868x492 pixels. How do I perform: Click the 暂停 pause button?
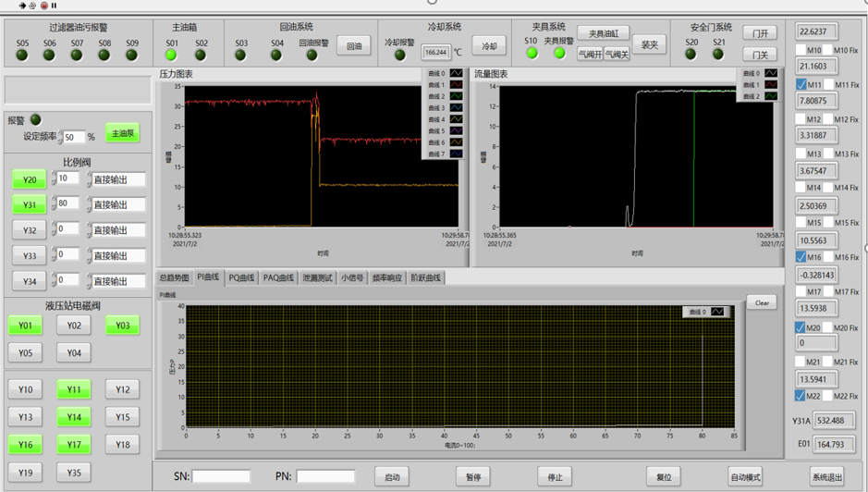[473, 477]
